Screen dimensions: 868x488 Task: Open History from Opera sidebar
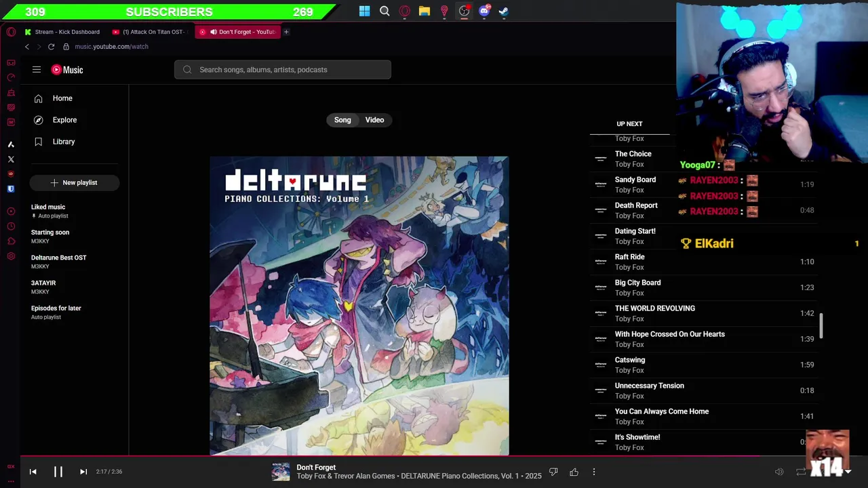[x=11, y=226]
